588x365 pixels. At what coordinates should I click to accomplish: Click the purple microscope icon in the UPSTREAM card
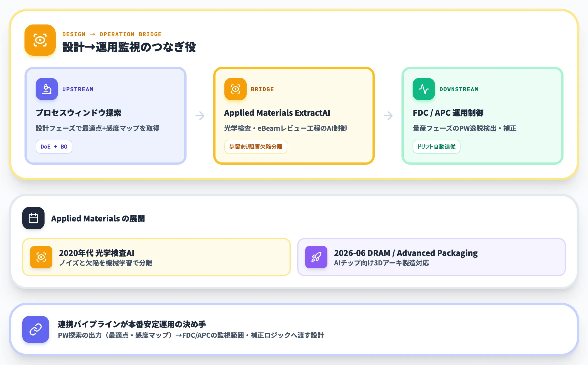coord(47,89)
